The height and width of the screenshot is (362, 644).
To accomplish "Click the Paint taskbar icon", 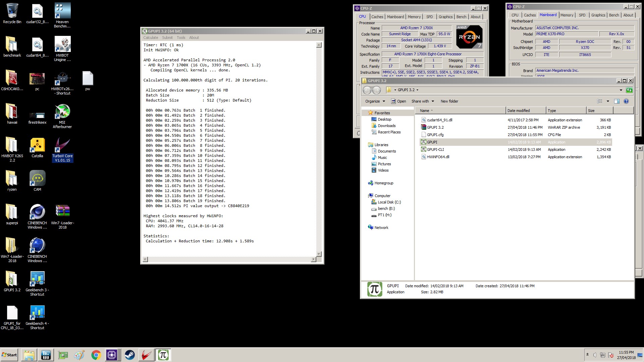I will [79, 355].
